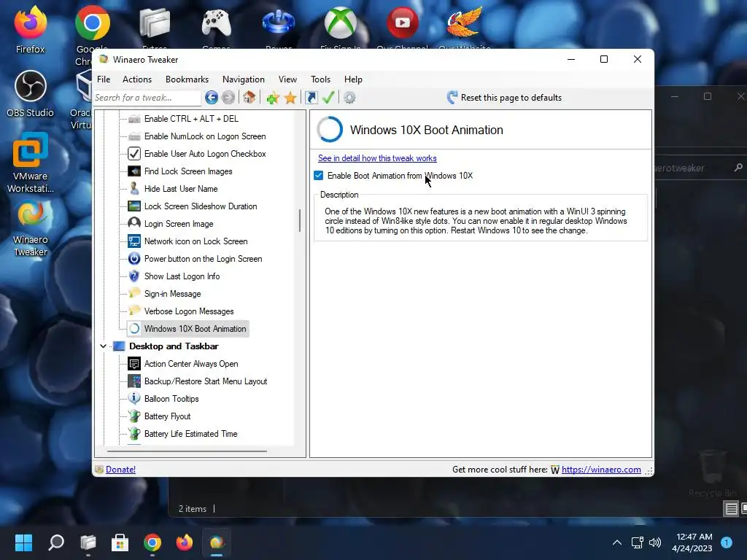The image size is (747, 560).
Task: Open VMware Workstation desktop shortcut
Action: pyautogui.click(x=30, y=163)
